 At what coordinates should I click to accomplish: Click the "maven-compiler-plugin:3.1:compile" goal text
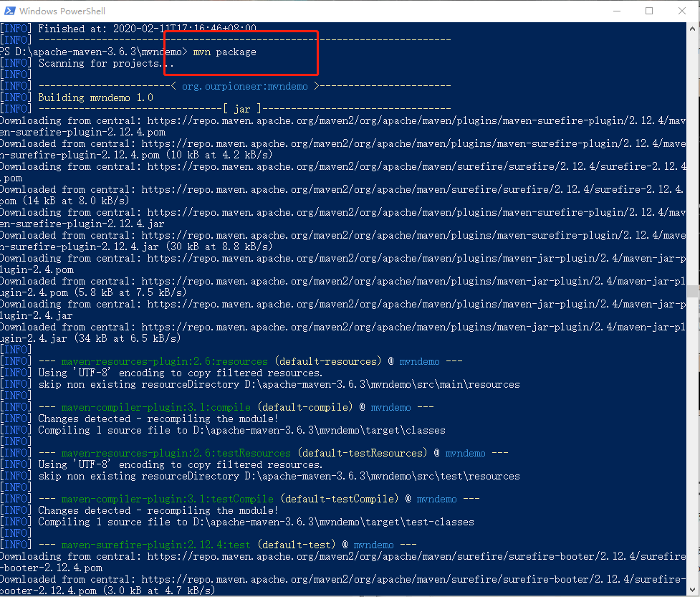tap(155, 407)
